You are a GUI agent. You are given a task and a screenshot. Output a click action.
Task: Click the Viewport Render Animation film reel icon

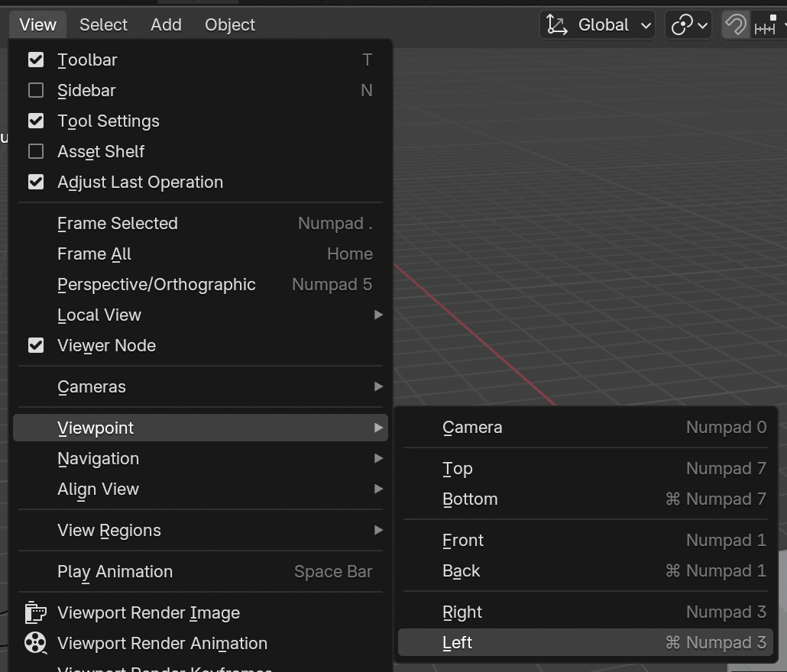coord(35,643)
